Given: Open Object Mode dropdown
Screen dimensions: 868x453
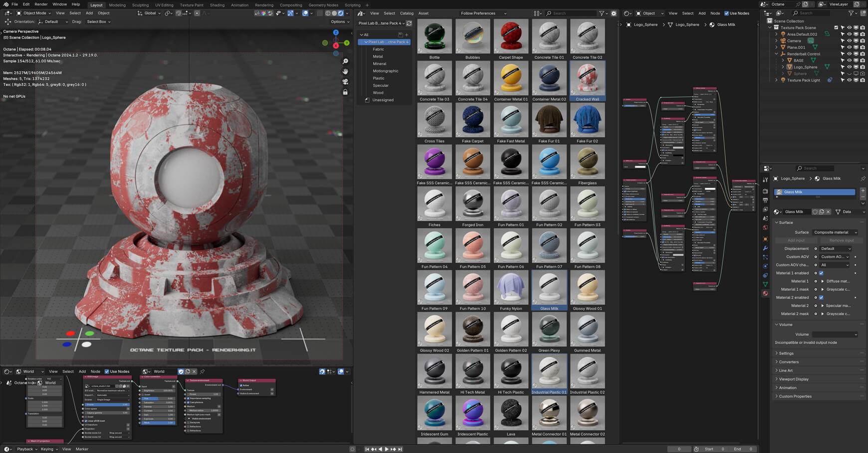Looking at the screenshot, I should (34, 13).
